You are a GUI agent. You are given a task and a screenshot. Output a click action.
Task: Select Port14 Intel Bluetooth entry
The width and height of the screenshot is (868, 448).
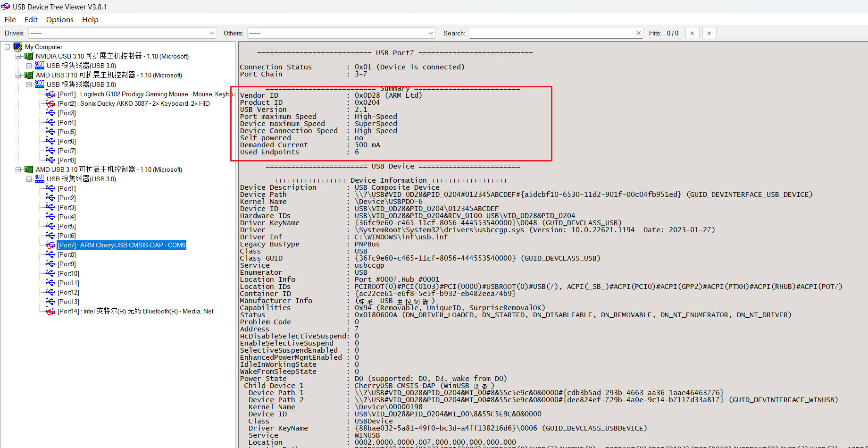point(135,311)
